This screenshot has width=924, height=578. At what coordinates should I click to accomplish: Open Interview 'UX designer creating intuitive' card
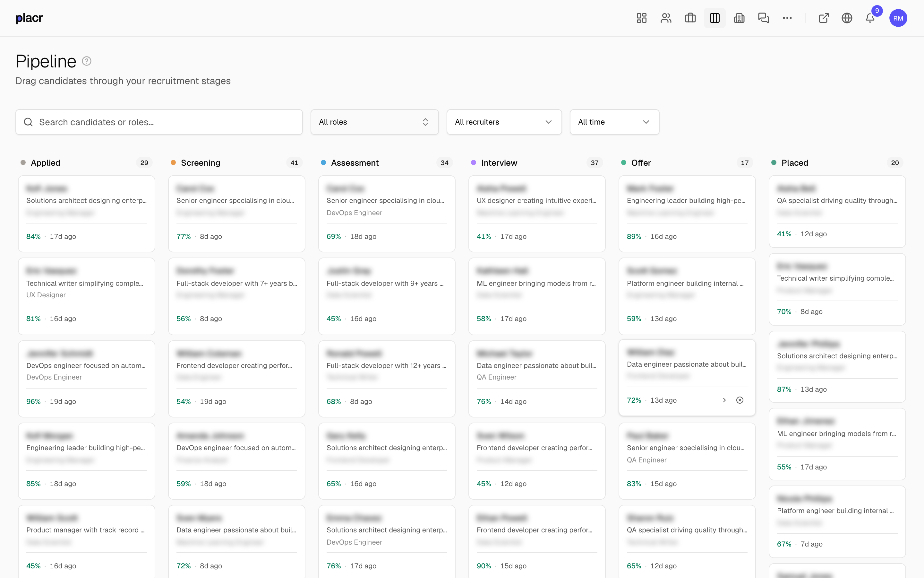click(x=537, y=214)
